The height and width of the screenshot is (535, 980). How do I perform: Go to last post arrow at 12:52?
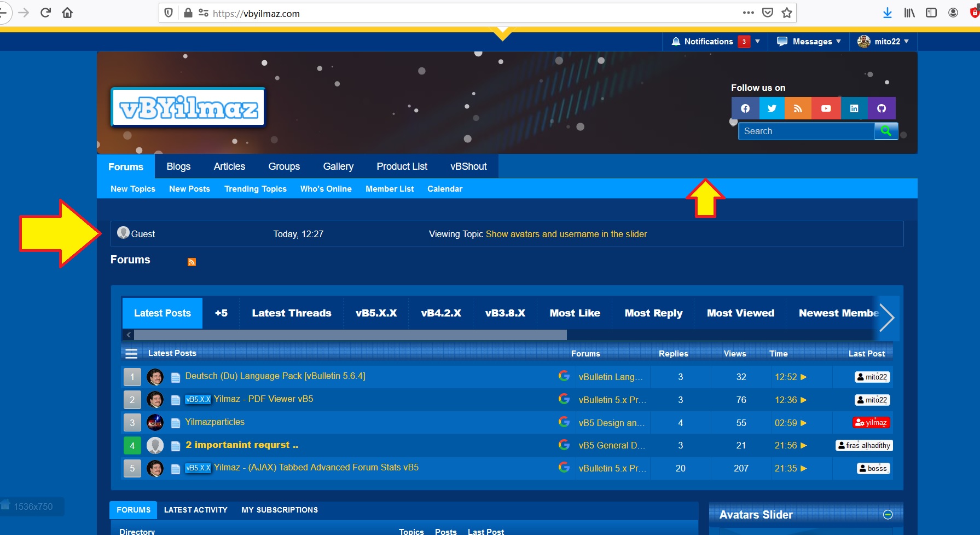pyautogui.click(x=804, y=377)
